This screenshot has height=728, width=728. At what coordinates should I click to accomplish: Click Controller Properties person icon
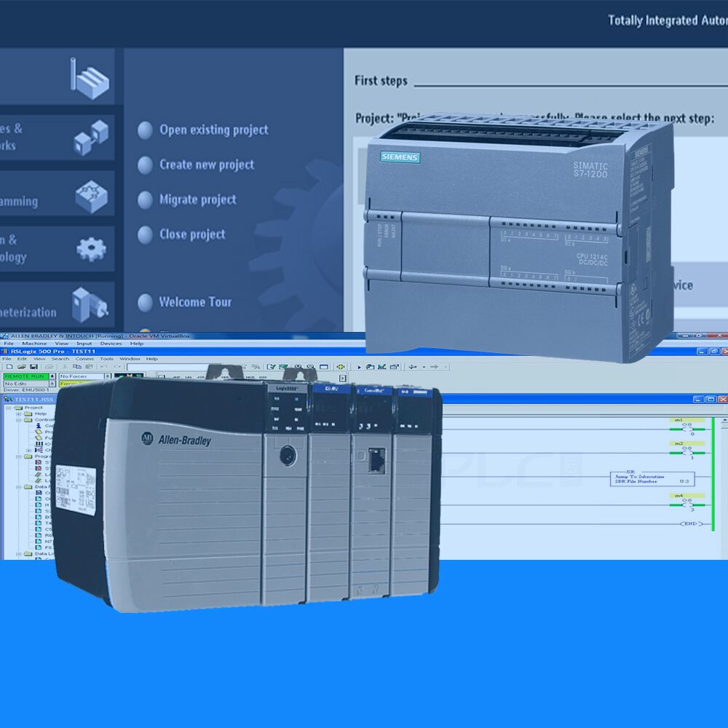point(39,426)
